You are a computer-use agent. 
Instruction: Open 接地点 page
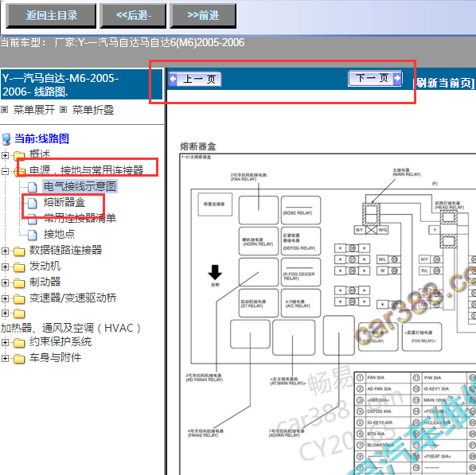(59, 234)
